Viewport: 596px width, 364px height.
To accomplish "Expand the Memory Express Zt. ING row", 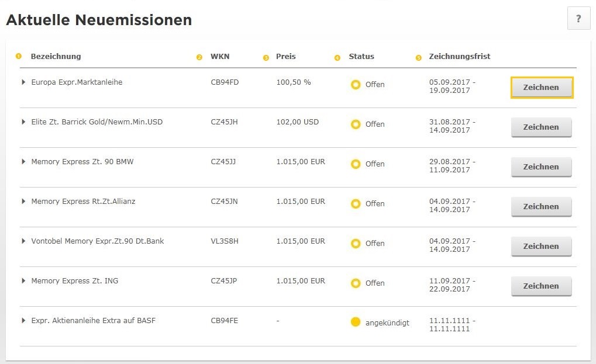I will tap(23, 280).
